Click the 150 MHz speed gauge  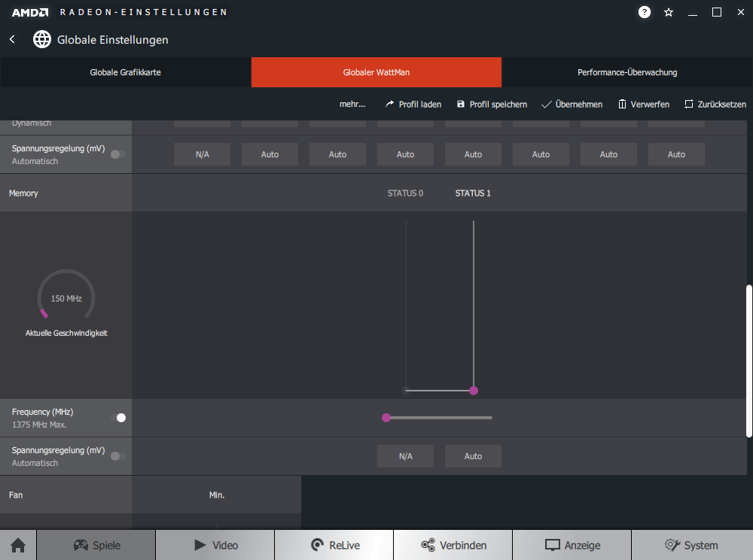pos(66,296)
